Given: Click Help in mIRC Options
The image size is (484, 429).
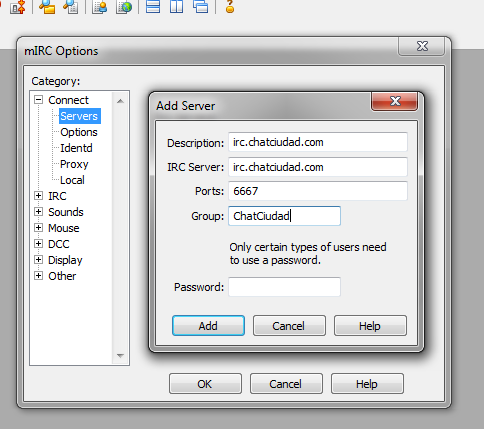Looking at the screenshot, I should 367,384.
